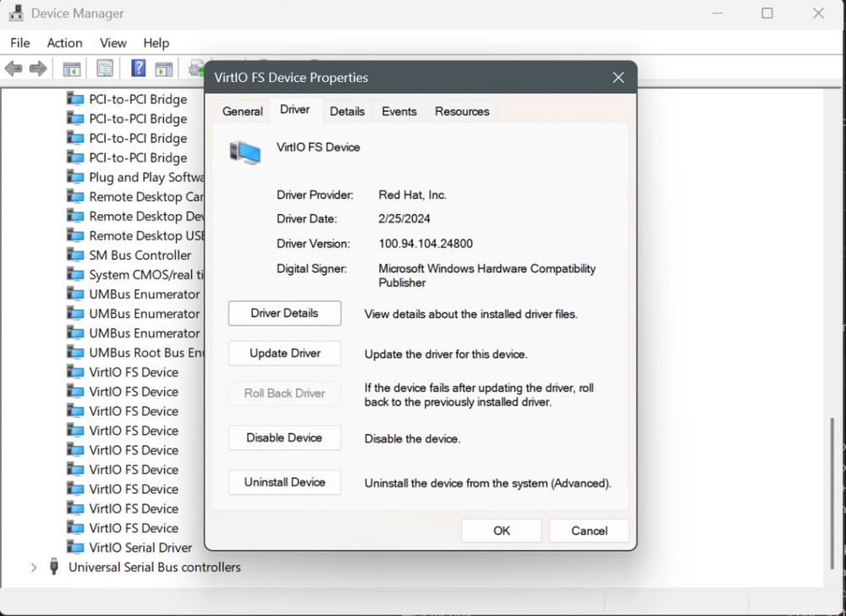Confirm the dialog with OK
Viewport: 846px width, 616px height.
coord(501,531)
